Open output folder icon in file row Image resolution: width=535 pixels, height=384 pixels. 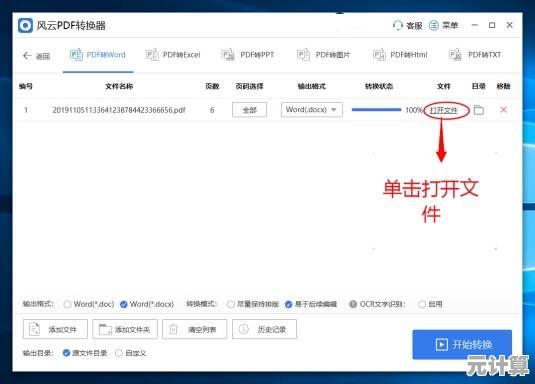tap(479, 110)
